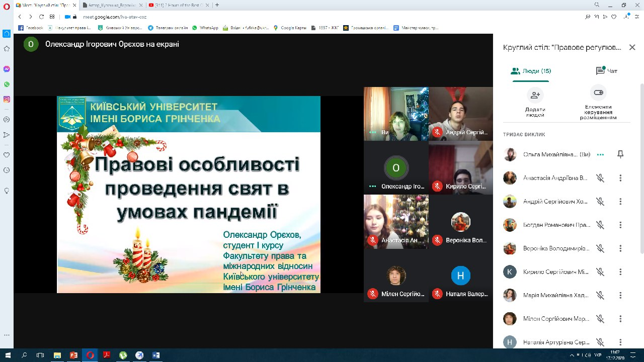Image resolution: width=644 pixels, height=362 pixels.
Task: Open Instagram in the Opera sidebar
Action: click(7, 100)
